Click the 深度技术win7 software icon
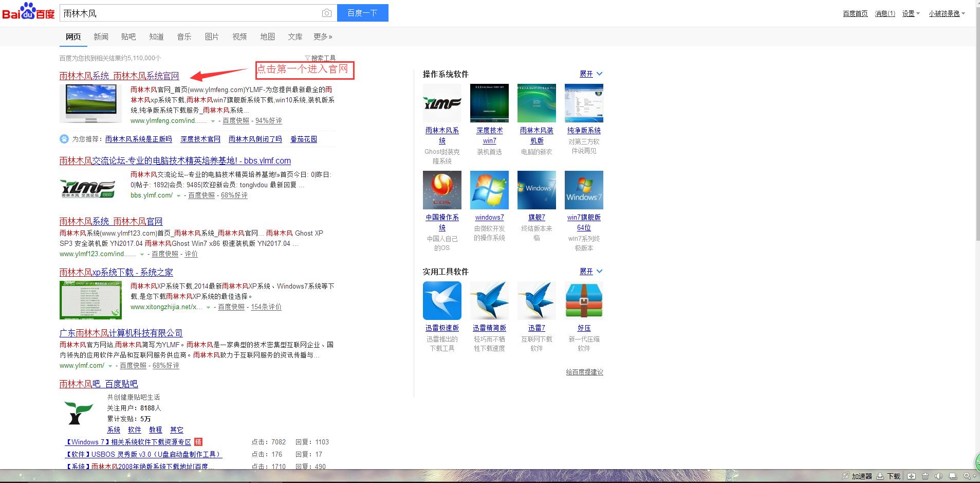Viewport: 980px width, 483px height. point(489,102)
